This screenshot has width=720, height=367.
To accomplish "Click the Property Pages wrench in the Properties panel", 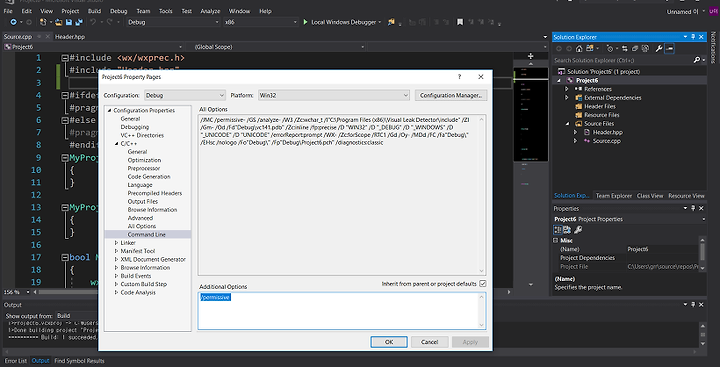I will coord(578,230).
